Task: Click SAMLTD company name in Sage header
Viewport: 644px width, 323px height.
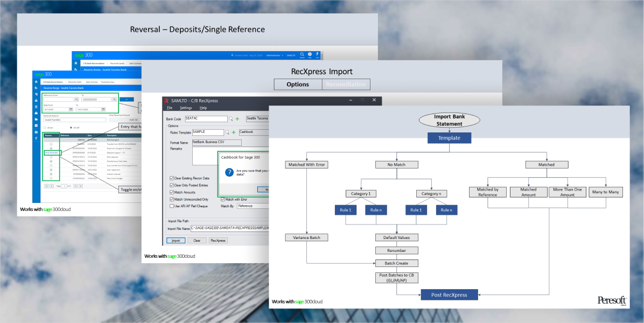Action: click(x=291, y=55)
